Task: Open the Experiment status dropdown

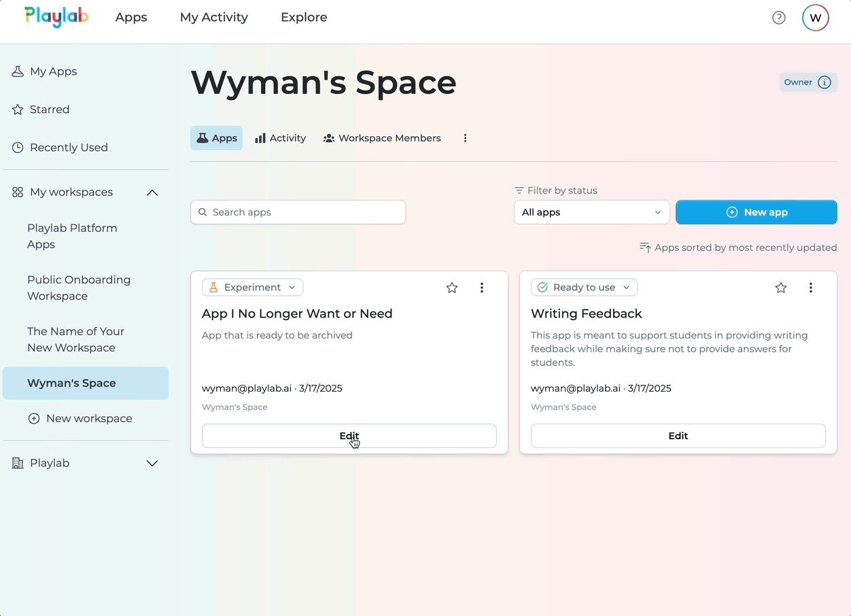Action: point(252,288)
